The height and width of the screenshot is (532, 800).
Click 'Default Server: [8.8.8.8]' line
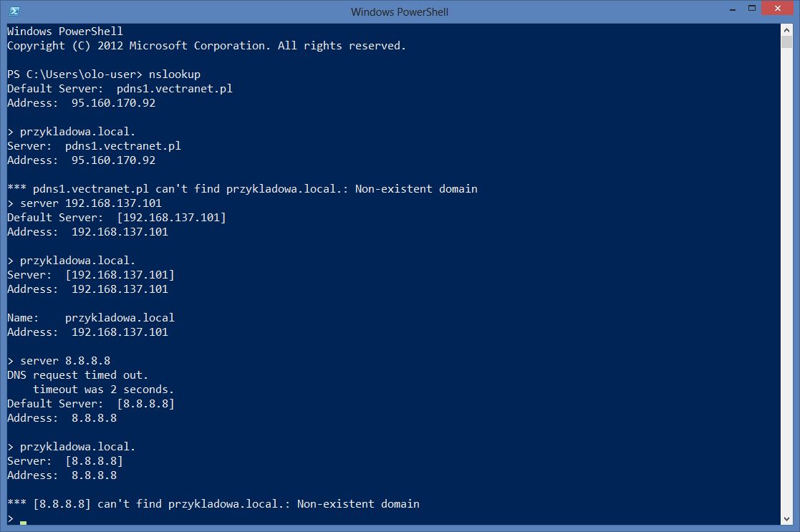91,403
